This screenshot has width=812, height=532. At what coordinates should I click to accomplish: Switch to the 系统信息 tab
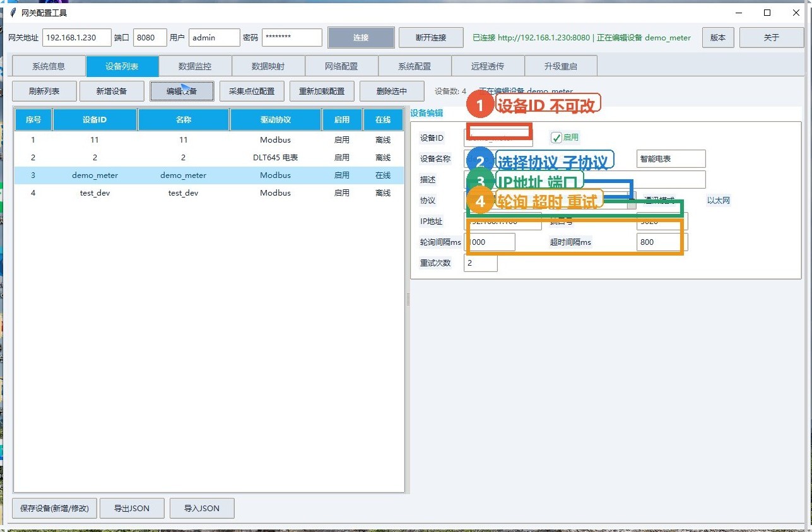[49, 66]
